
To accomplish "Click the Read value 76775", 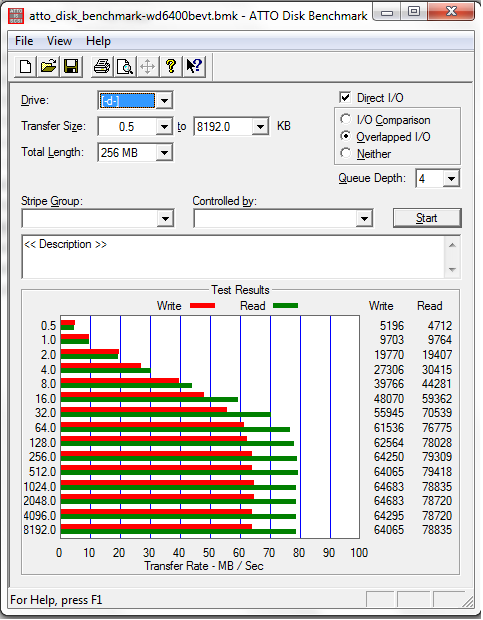I will tap(437, 427).
